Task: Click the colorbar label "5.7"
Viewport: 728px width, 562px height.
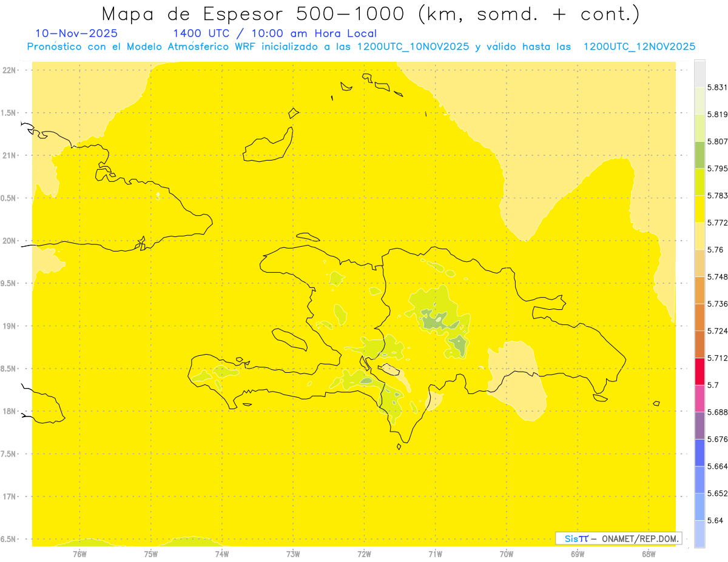Action: point(713,384)
